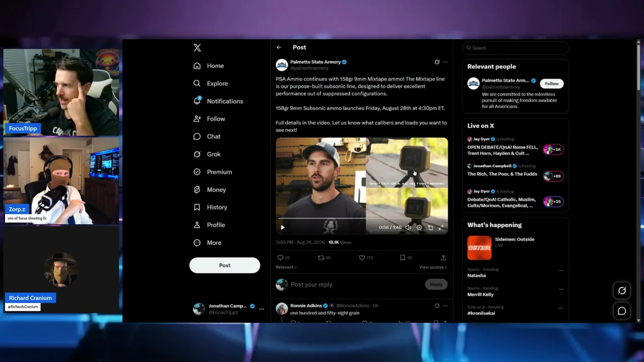Open video settings gear
The image size is (644, 362).
419,227
